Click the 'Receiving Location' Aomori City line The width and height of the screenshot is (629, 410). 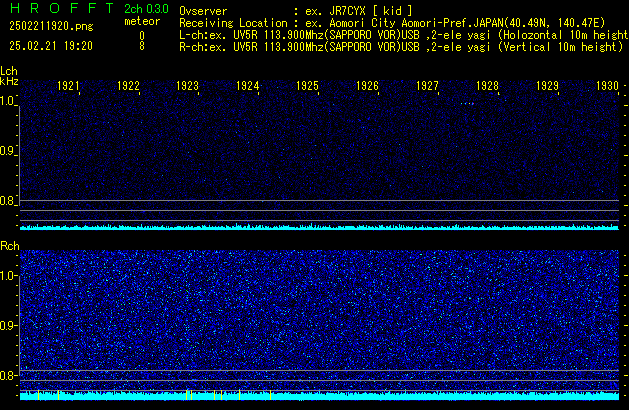pyautogui.click(x=392, y=23)
